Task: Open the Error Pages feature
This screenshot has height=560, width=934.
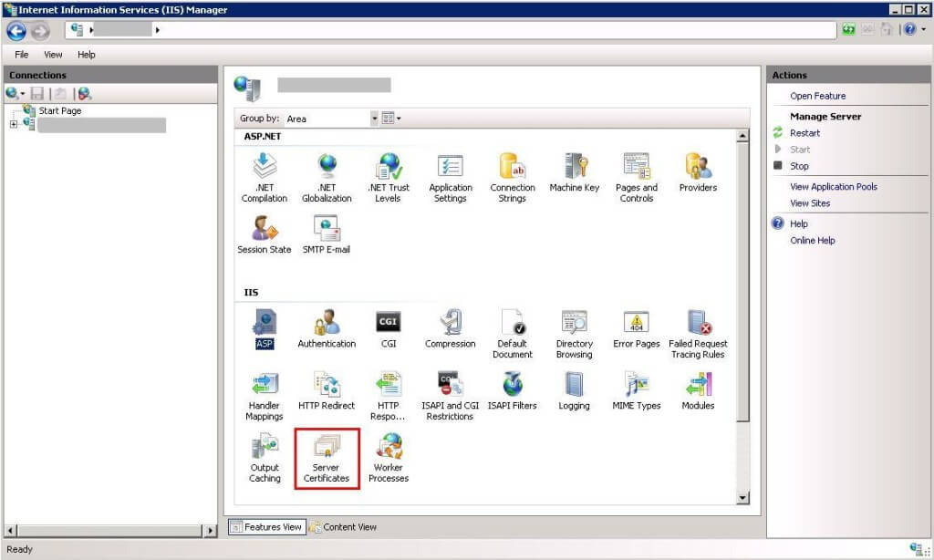Action: [x=636, y=329]
